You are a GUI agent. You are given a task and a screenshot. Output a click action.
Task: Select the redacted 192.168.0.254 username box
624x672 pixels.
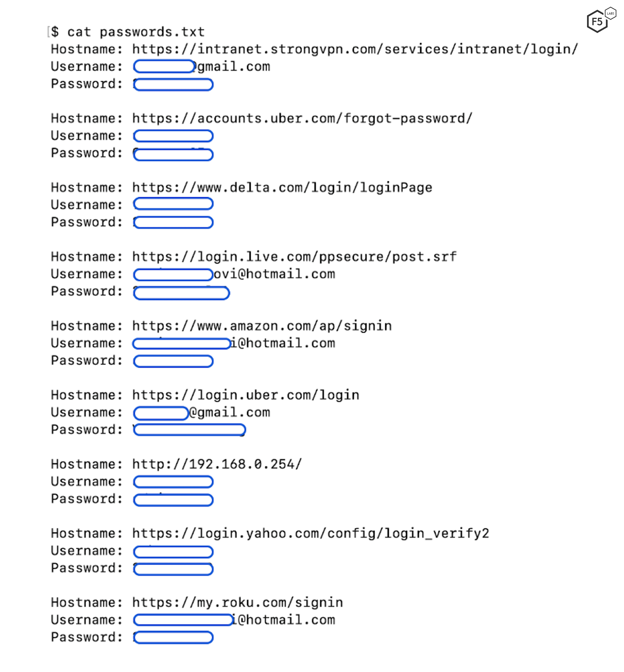[x=173, y=482]
